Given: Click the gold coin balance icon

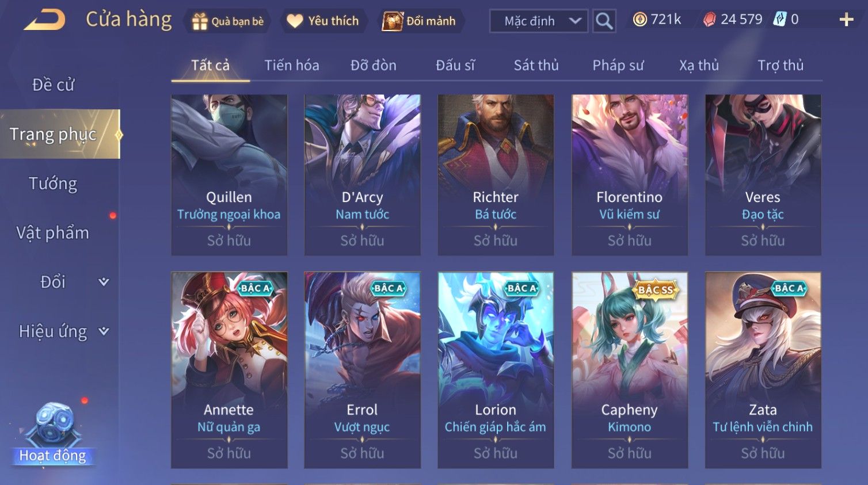Looking at the screenshot, I should point(639,20).
